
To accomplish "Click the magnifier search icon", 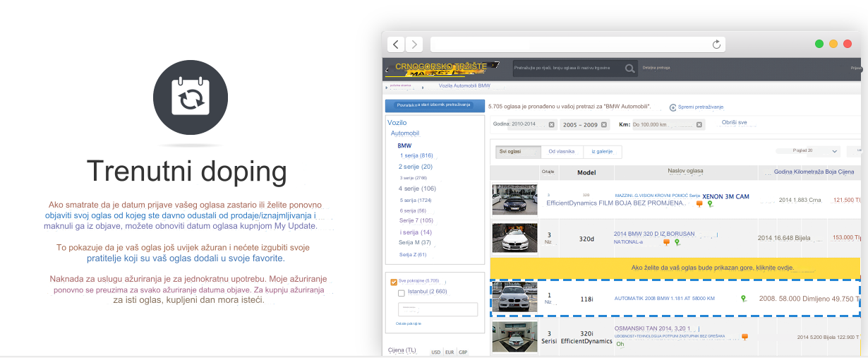I will pyautogui.click(x=629, y=68).
